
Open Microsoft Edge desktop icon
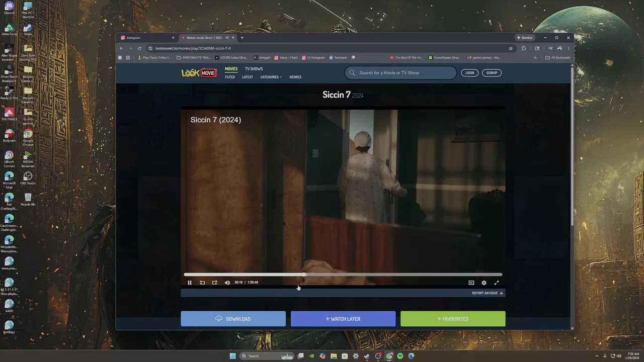coord(9,180)
